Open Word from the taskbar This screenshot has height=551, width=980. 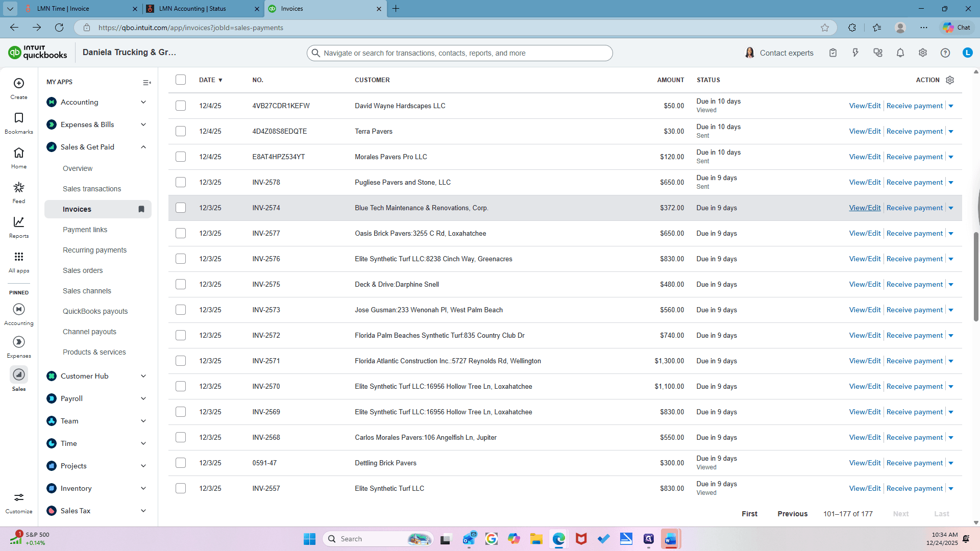pyautogui.click(x=671, y=539)
